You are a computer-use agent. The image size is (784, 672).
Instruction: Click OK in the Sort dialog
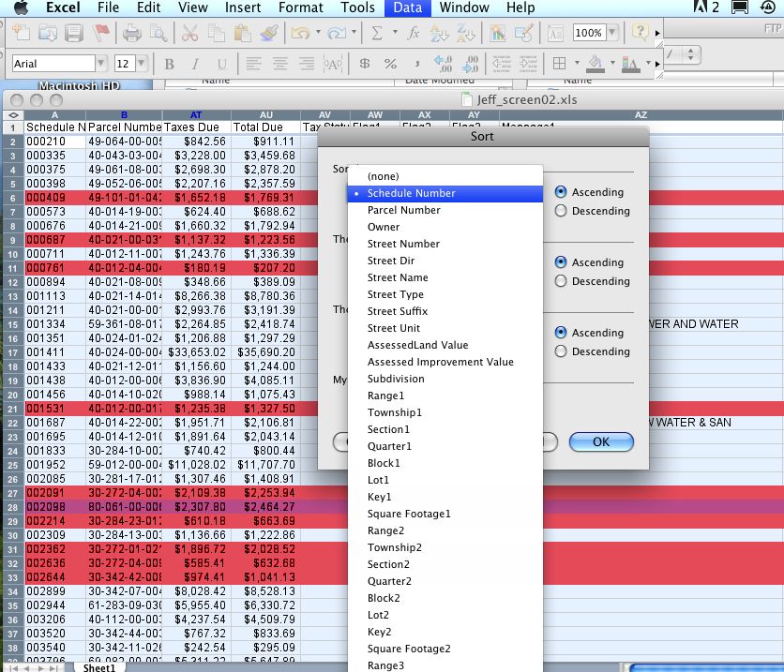(x=601, y=441)
